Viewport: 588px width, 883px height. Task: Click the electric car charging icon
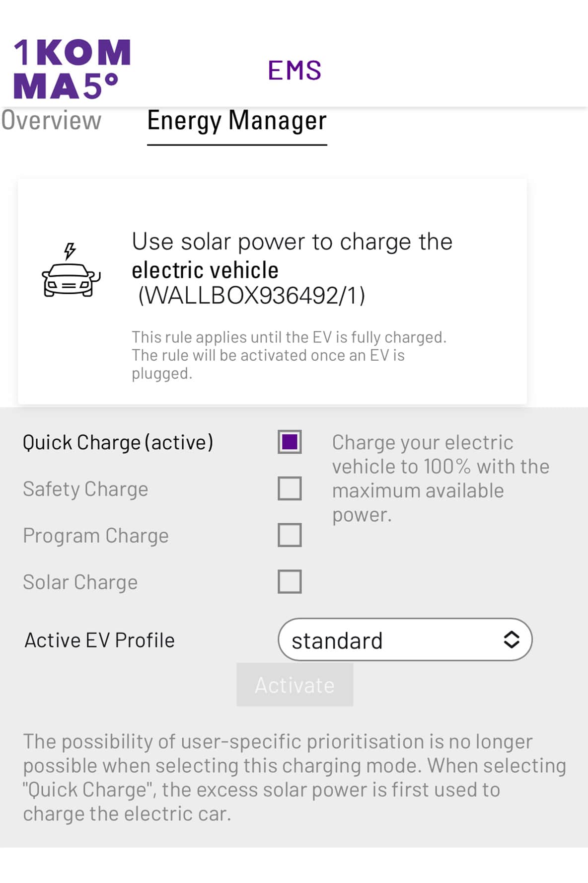point(71,271)
